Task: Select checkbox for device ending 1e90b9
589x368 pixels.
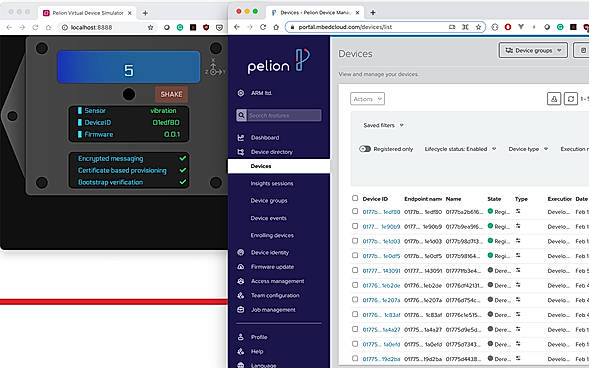Action: click(x=355, y=226)
